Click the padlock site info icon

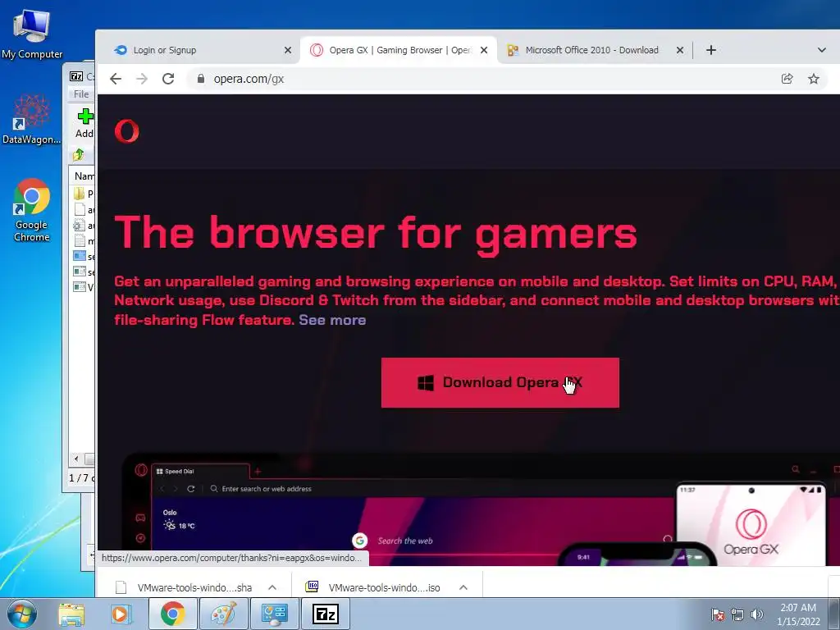click(x=201, y=79)
